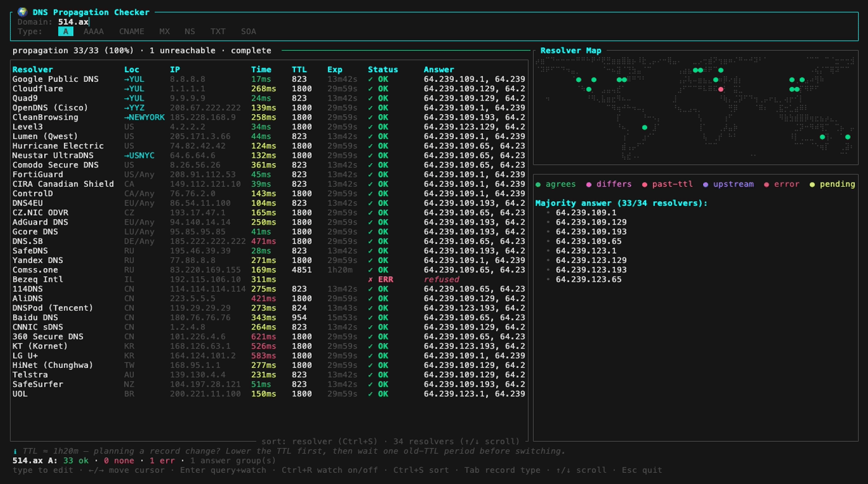Click the 'past-ttl' legend dot

click(645, 184)
